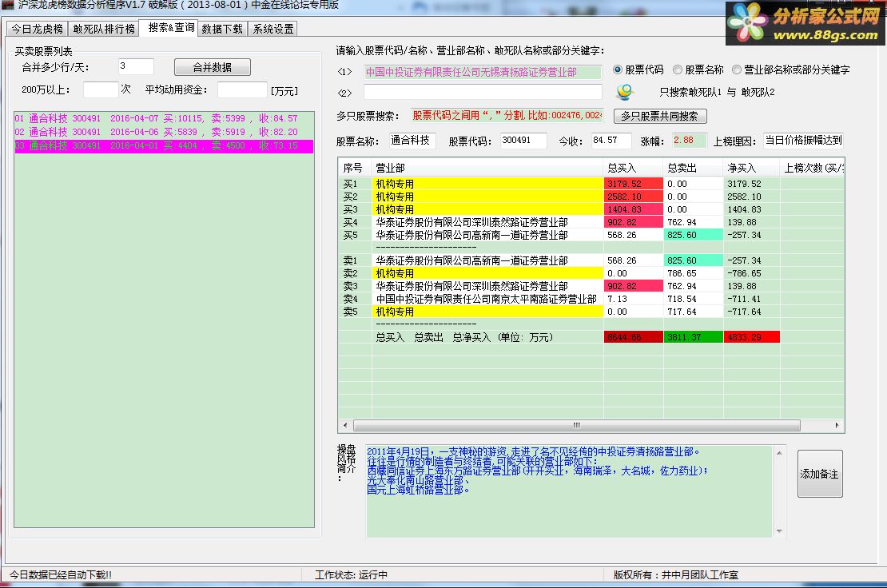Screen dimensions: 887x588
Task: Click the 净买入 column header
Action: pos(752,168)
